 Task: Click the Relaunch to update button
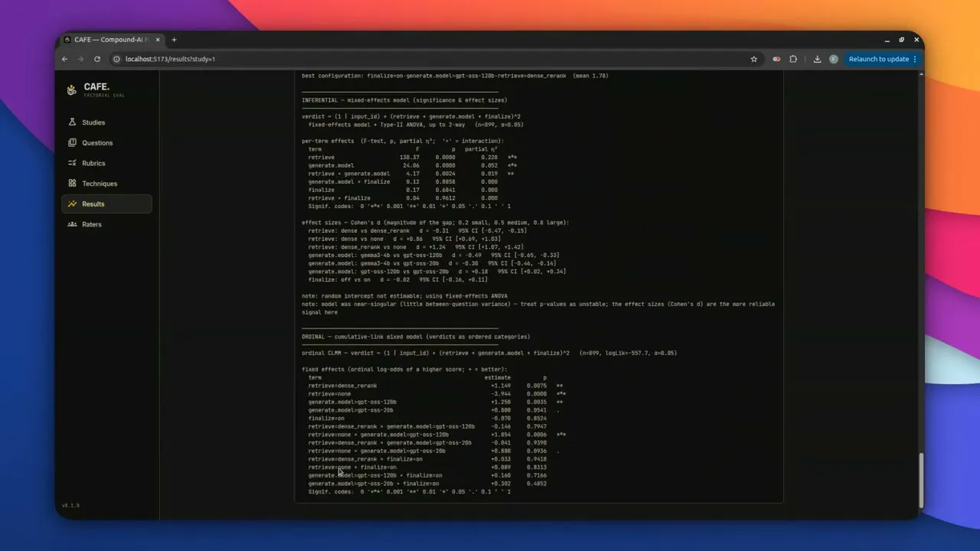coord(879,59)
